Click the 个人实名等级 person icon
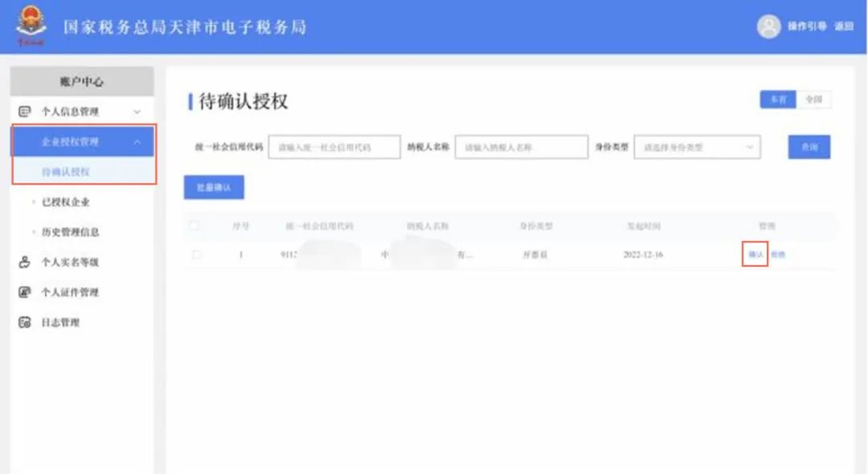The height and width of the screenshot is (474, 868). coord(24,262)
